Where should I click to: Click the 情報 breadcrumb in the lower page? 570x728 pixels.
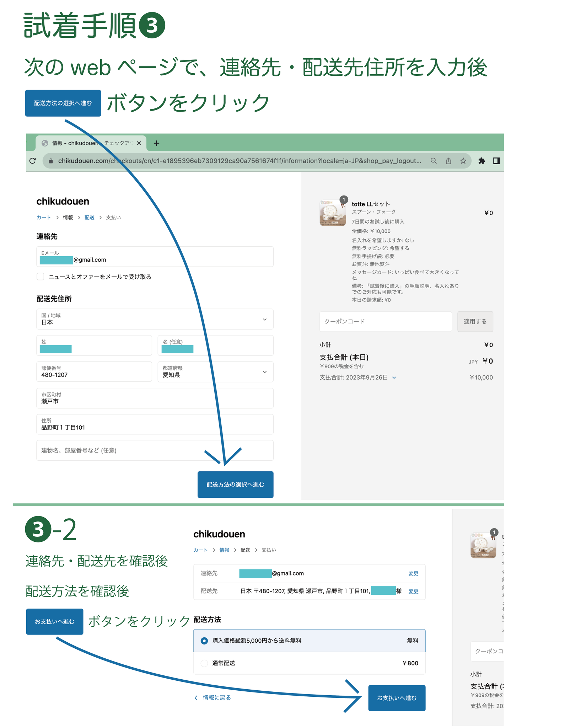tap(224, 550)
